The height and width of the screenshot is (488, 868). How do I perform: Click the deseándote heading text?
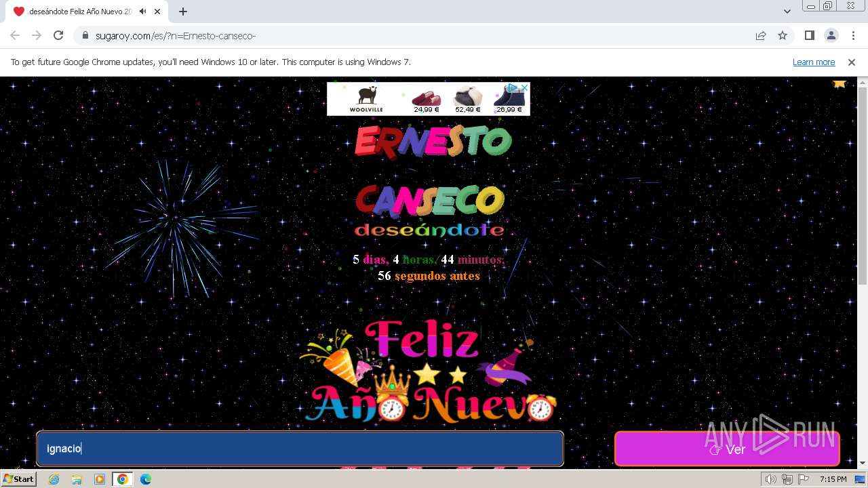point(429,230)
